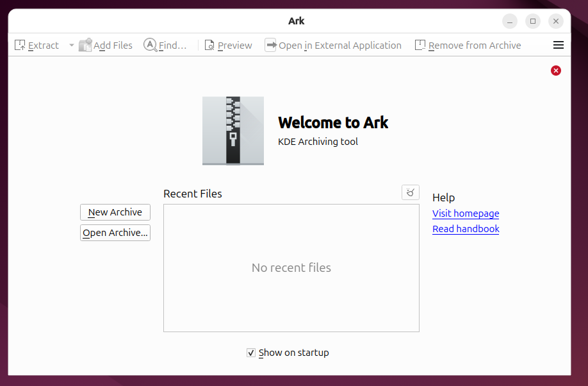Click the Ark zipper logo image
Image resolution: width=588 pixels, height=386 pixels.
(x=233, y=131)
